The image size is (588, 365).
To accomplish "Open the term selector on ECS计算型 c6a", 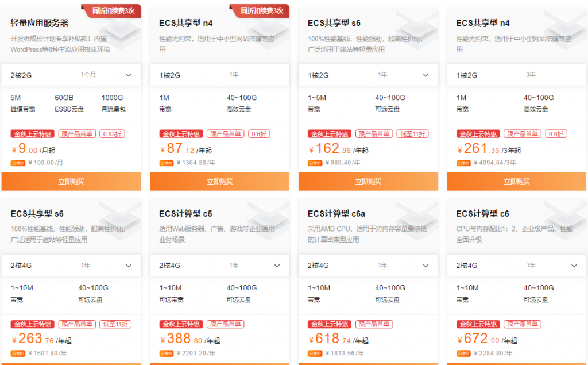I will (425, 266).
